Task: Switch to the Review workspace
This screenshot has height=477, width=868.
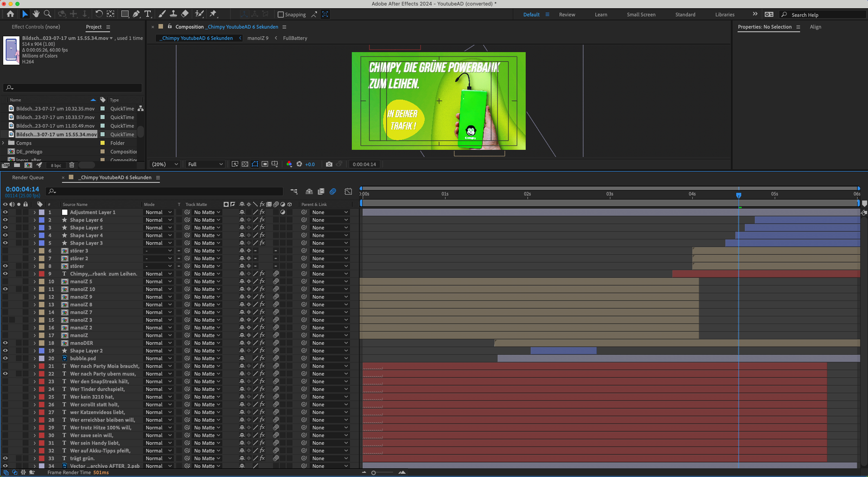Action: (x=567, y=15)
